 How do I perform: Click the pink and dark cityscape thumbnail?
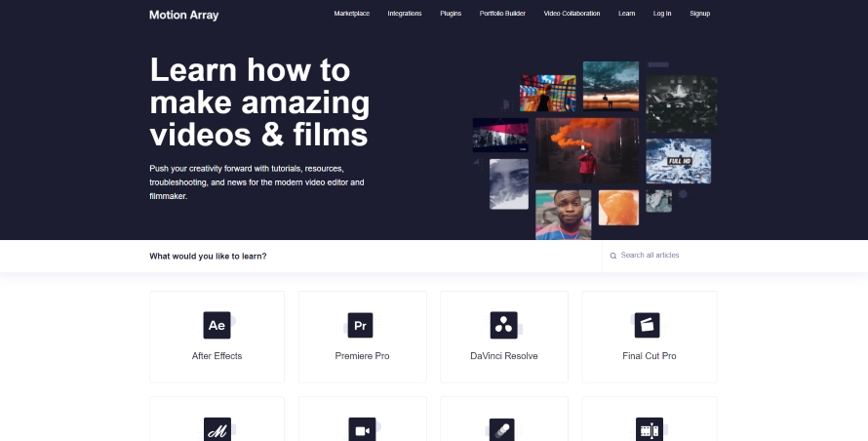(x=500, y=135)
